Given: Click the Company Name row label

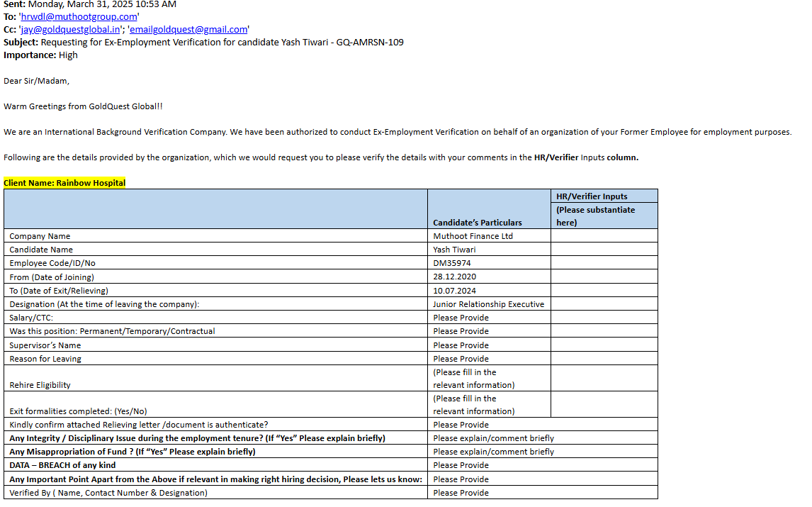Looking at the screenshot, I should point(40,236).
